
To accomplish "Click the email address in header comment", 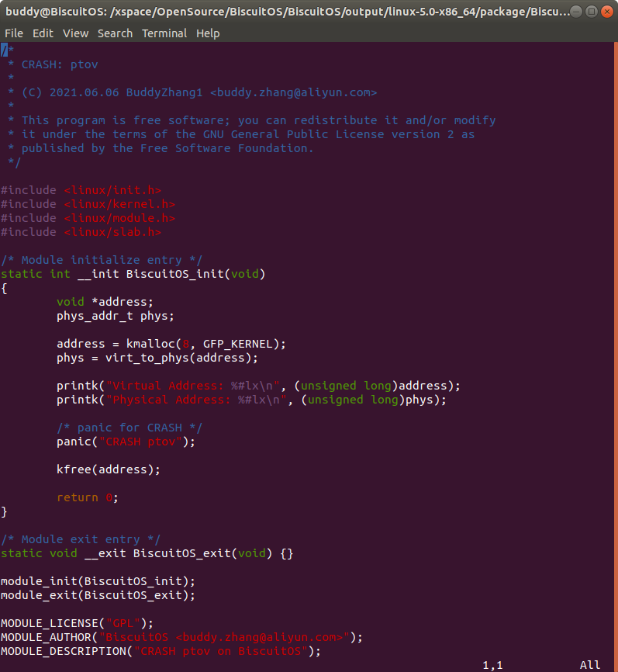I will (296, 92).
